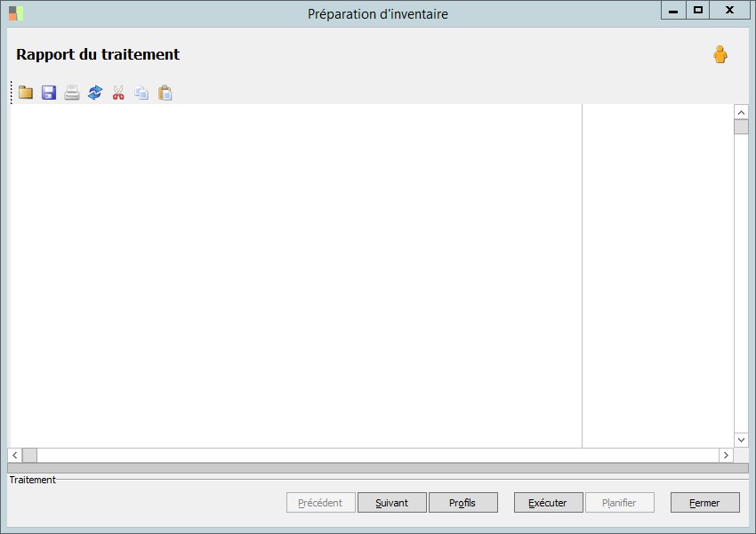The width and height of the screenshot is (756, 534).
Task: Click the vertical scrollbar down arrow
Action: [741, 440]
